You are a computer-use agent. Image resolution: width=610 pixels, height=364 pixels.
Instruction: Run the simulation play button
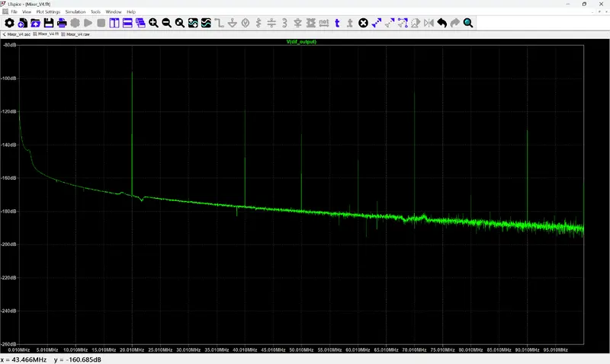click(x=88, y=23)
